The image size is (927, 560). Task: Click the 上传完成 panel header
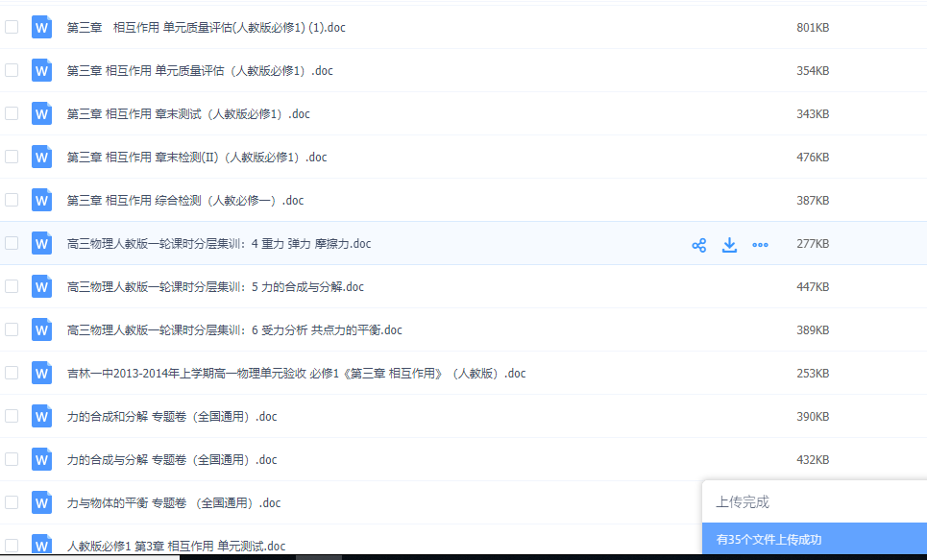pos(815,501)
